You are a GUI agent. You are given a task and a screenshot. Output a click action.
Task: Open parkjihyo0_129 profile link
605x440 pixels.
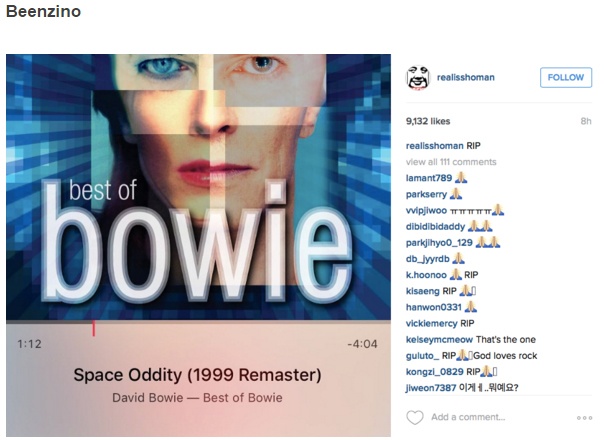tap(439, 243)
